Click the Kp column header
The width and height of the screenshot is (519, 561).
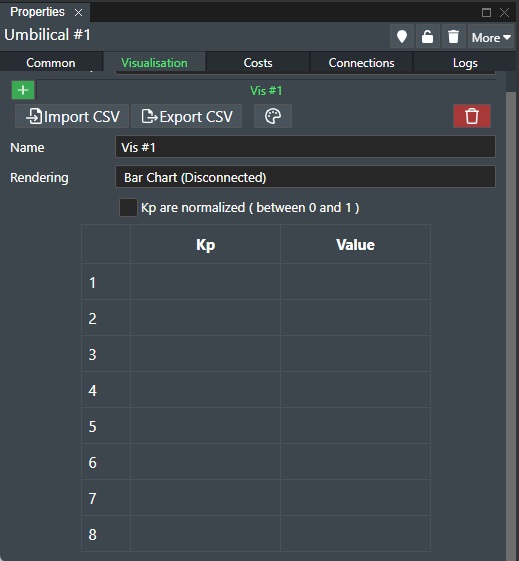[x=205, y=244]
